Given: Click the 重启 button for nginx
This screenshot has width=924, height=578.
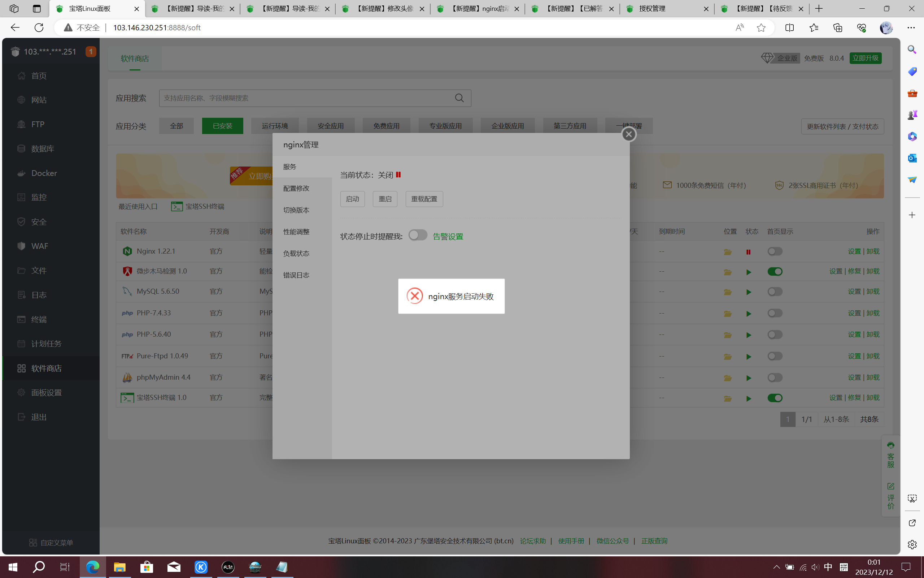Looking at the screenshot, I should [x=385, y=199].
